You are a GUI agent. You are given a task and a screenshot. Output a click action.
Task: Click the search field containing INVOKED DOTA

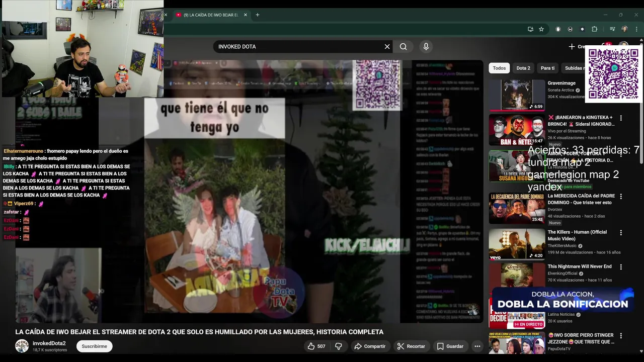(299, 46)
